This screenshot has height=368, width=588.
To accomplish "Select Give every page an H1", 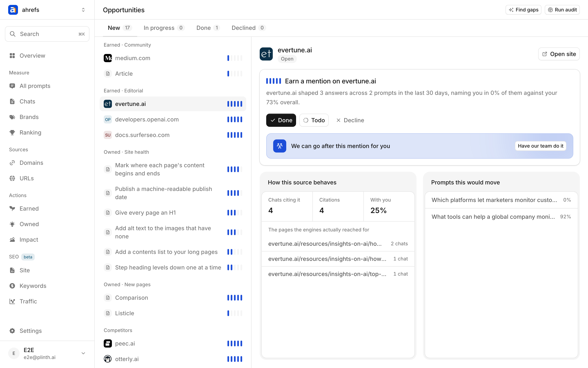I will pos(173,213).
